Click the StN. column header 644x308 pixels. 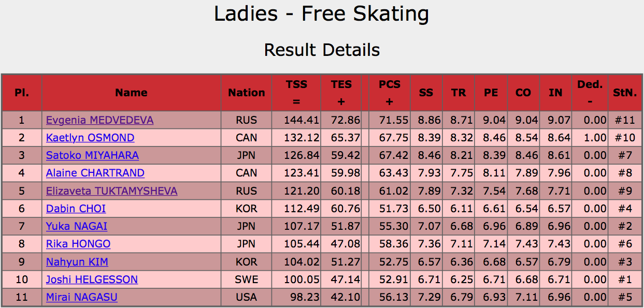coord(625,93)
